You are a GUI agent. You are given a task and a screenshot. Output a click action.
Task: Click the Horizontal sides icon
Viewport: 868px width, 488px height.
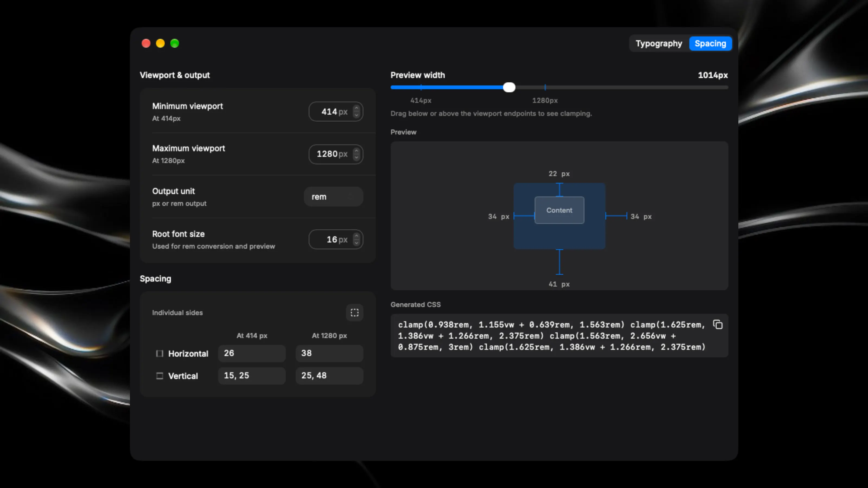point(160,353)
